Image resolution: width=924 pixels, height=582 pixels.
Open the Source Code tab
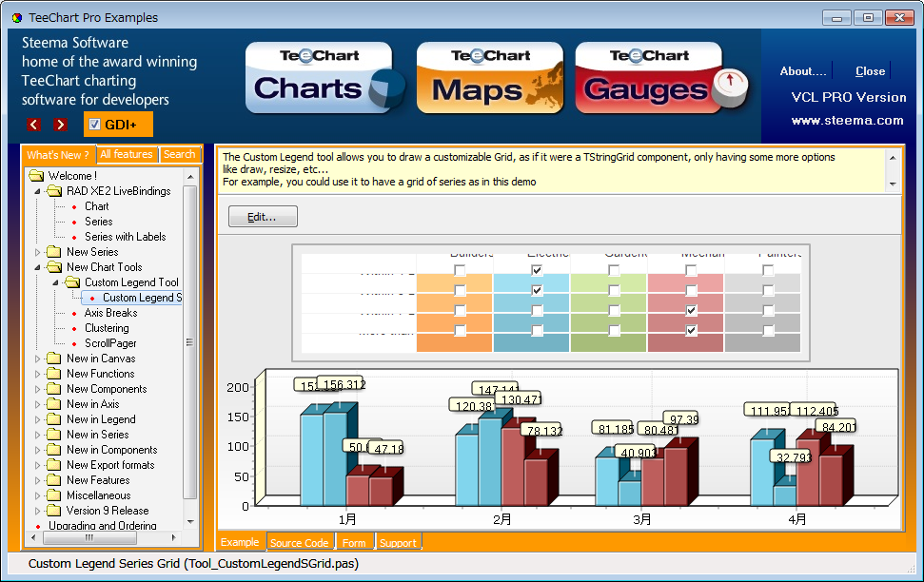(x=300, y=542)
